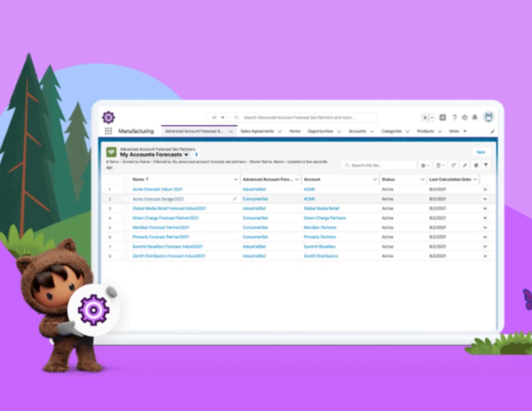Viewport: 532px width, 411px height.
Task: Select checkbox for Global Media Retail Forecast row
Action: coord(126,208)
